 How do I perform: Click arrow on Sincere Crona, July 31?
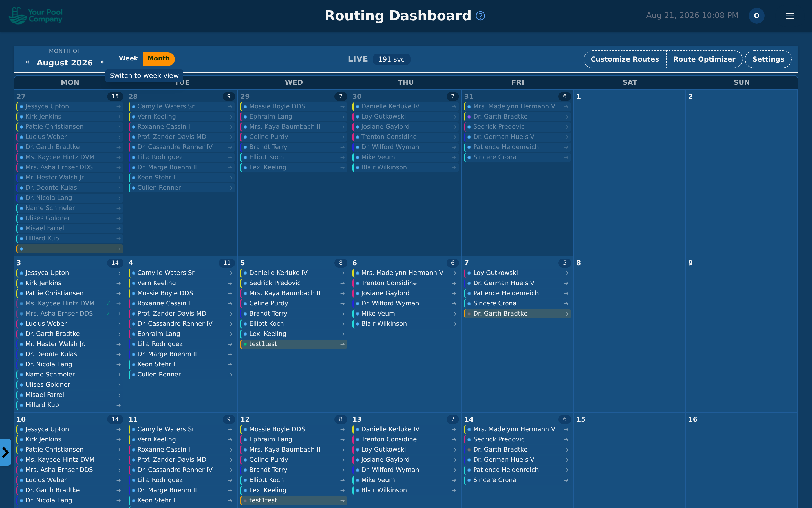click(566, 157)
